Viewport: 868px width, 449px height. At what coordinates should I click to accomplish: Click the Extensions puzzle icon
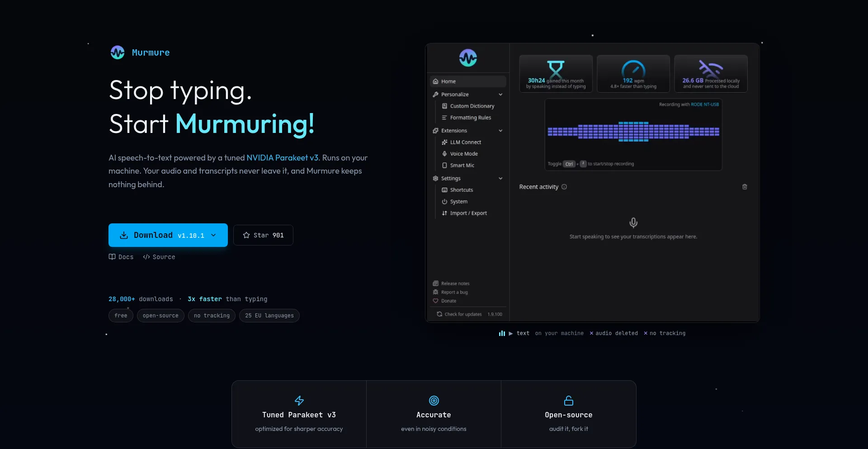point(436,131)
